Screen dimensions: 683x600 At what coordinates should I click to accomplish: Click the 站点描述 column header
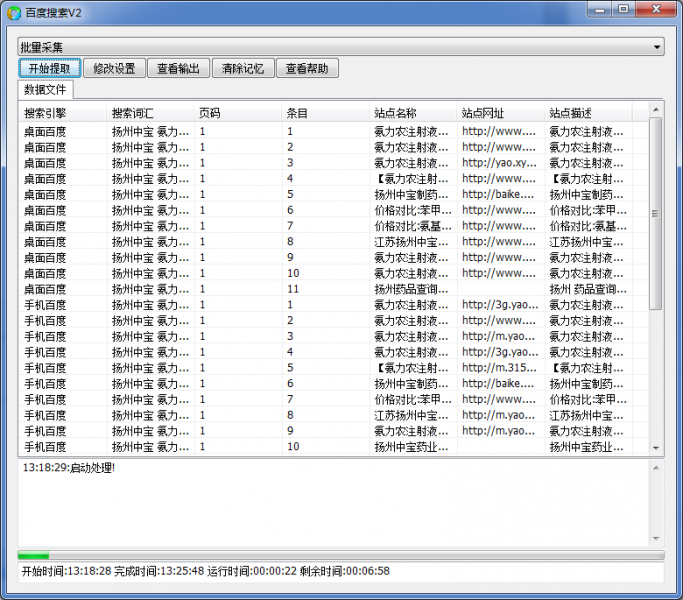(588, 113)
